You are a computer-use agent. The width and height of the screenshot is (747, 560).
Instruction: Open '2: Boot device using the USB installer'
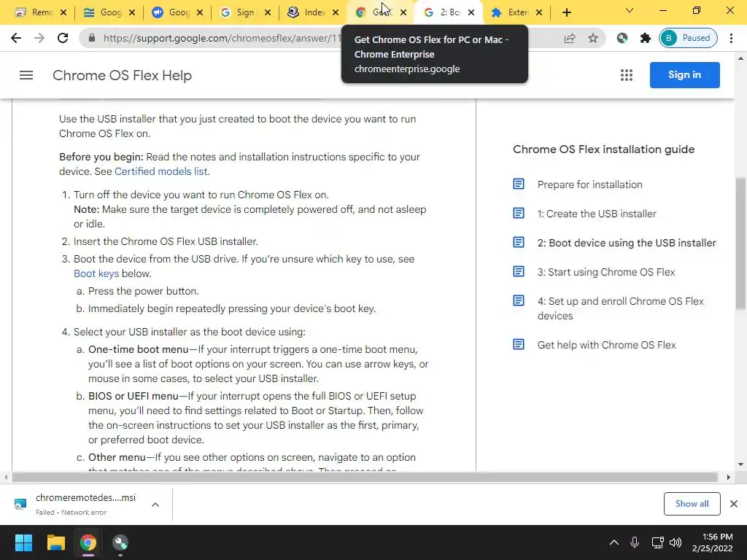(627, 243)
